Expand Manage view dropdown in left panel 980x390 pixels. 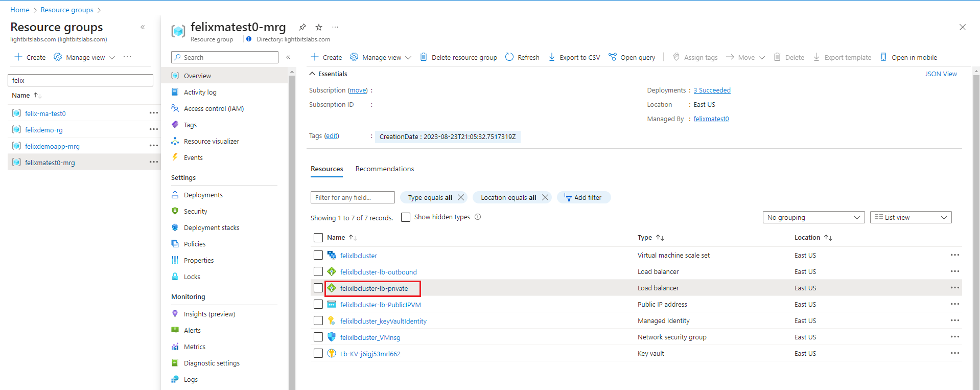(x=84, y=57)
